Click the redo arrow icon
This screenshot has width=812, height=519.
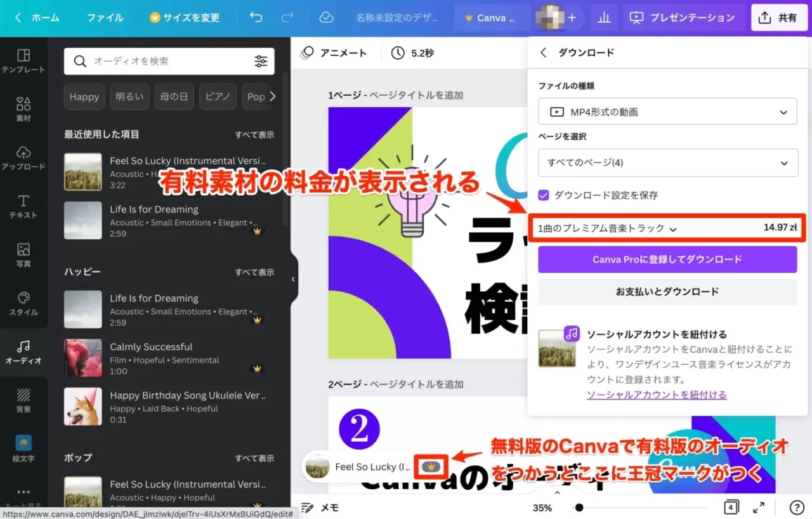coord(287,18)
